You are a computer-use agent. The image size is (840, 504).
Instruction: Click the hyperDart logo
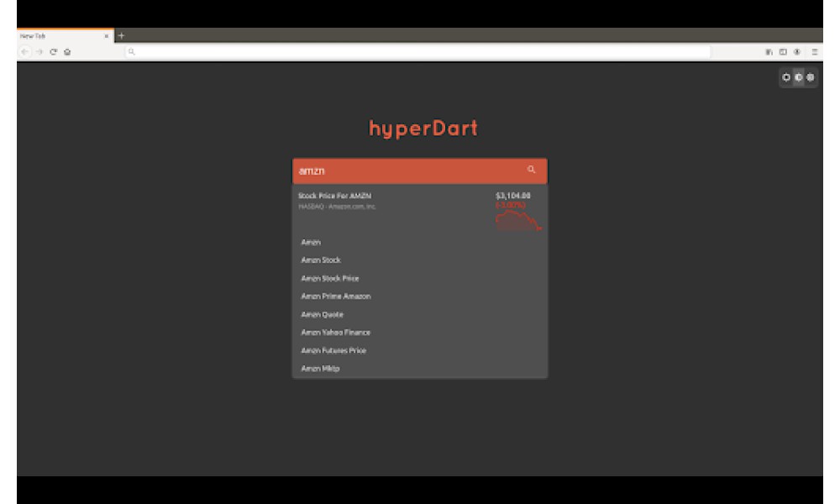(423, 129)
